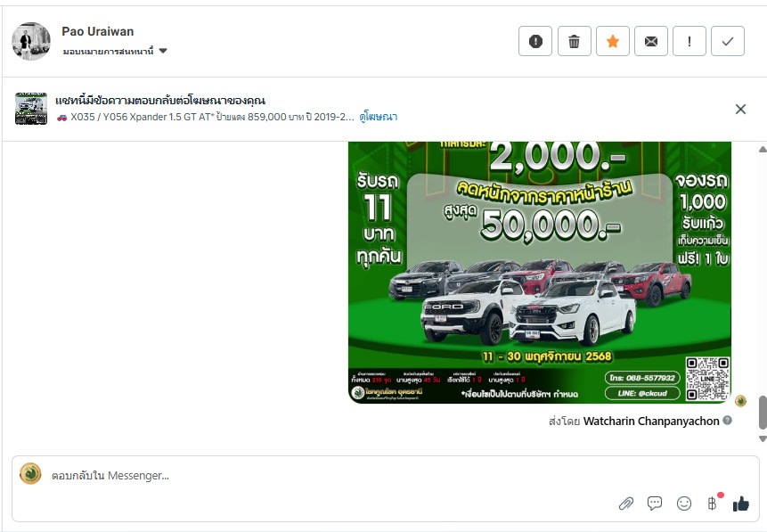The width and height of the screenshot is (767, 532).
Task: Open the emoji picker
Action: click(x=684, y=503)
